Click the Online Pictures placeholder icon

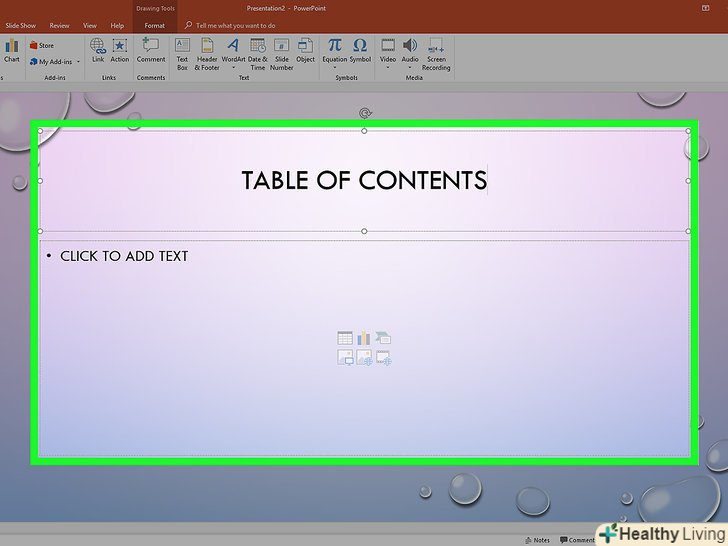[364, 358]
